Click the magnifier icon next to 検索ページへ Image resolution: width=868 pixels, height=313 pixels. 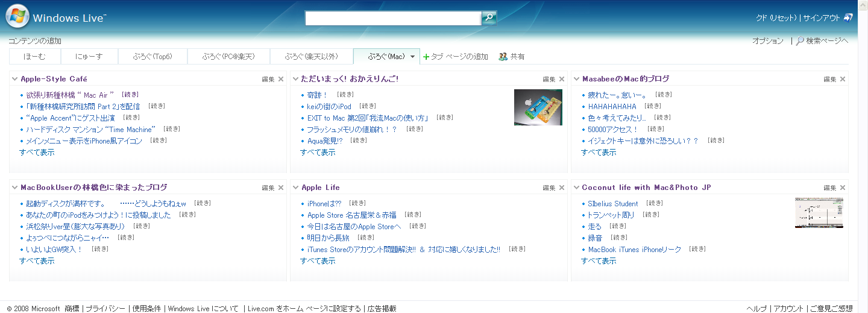pyautogui.click(x=800, y=41)
